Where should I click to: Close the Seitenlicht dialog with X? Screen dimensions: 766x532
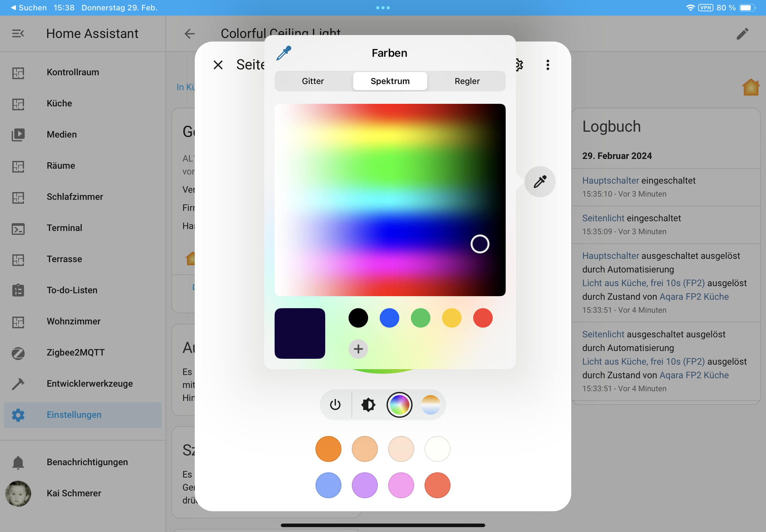coord(218,65)
